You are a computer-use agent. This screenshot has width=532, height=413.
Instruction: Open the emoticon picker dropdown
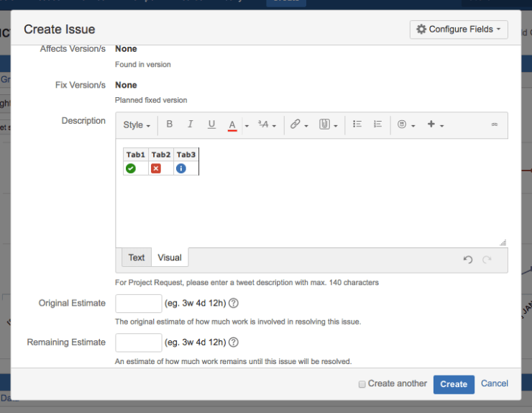pyautogui.click(x=406, y=124)
